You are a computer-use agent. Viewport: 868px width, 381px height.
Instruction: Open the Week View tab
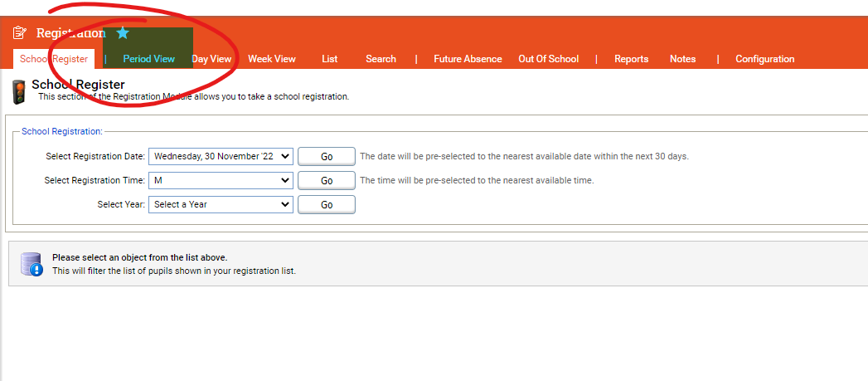click(x=272, y=59)
